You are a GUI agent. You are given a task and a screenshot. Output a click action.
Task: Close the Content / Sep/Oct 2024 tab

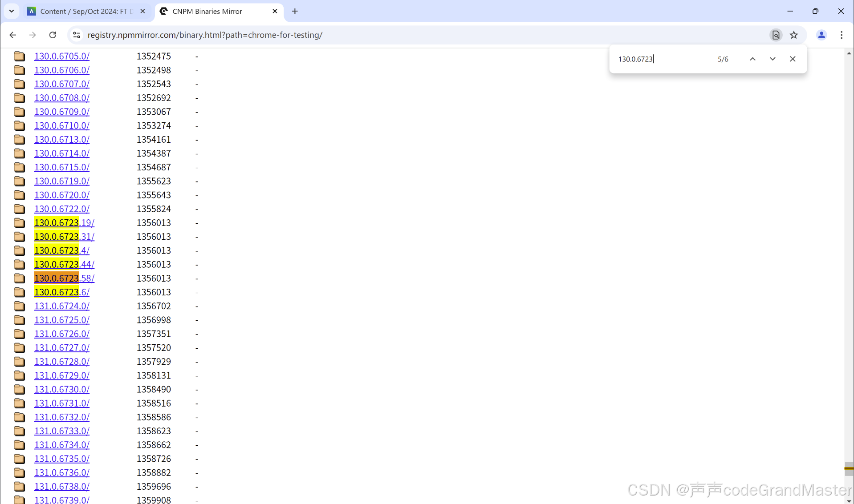[142, 11]
